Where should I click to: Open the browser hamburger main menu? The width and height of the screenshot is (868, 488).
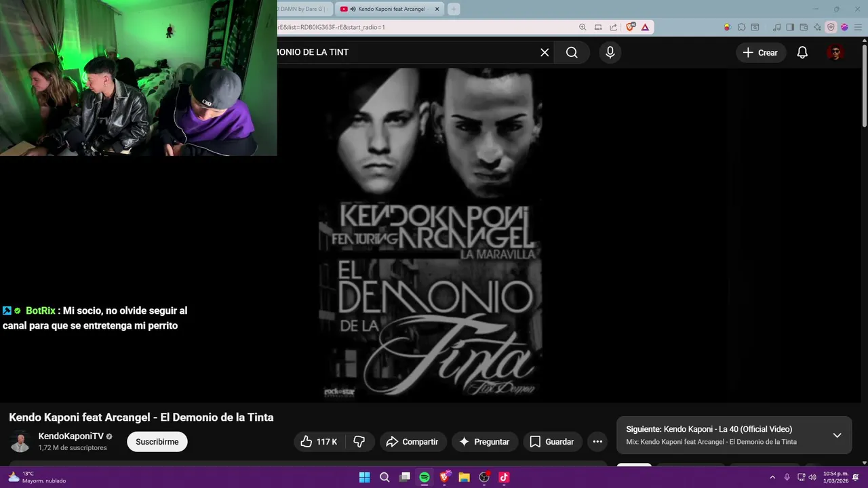tap(858, 27)
